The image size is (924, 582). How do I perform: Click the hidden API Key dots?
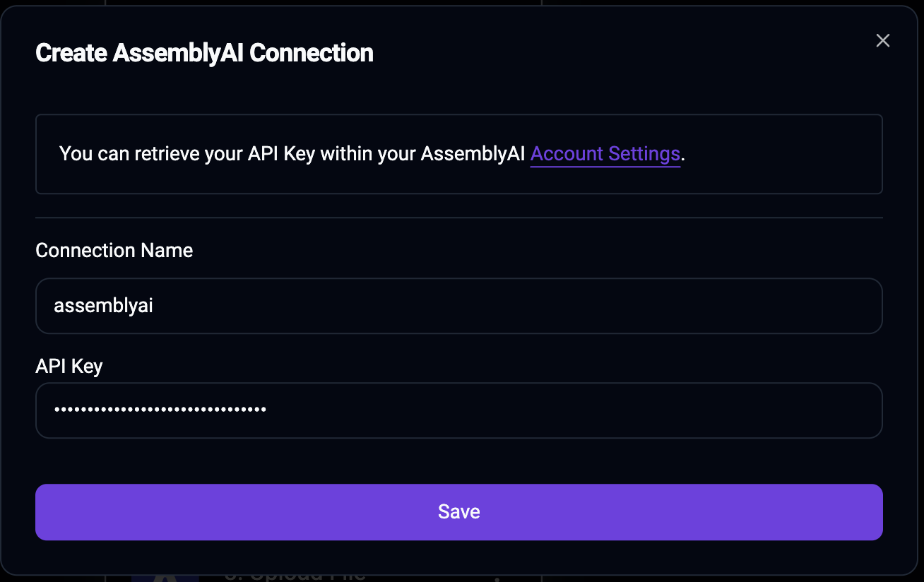pos(159,410)
